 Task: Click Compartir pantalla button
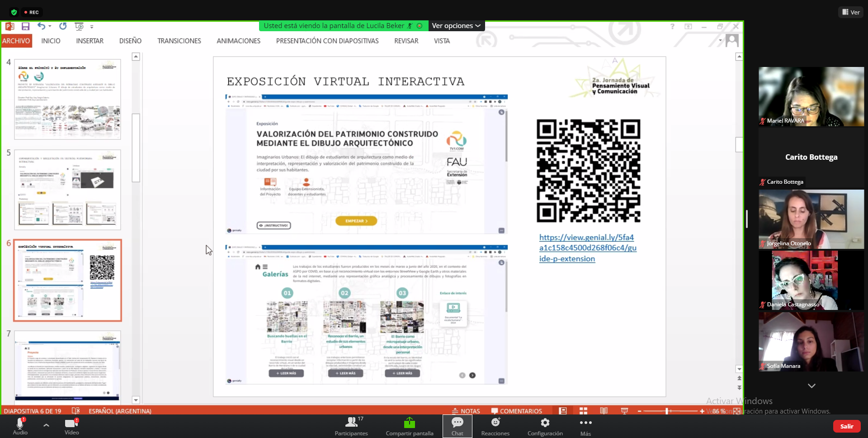click(x=410, y=426)
